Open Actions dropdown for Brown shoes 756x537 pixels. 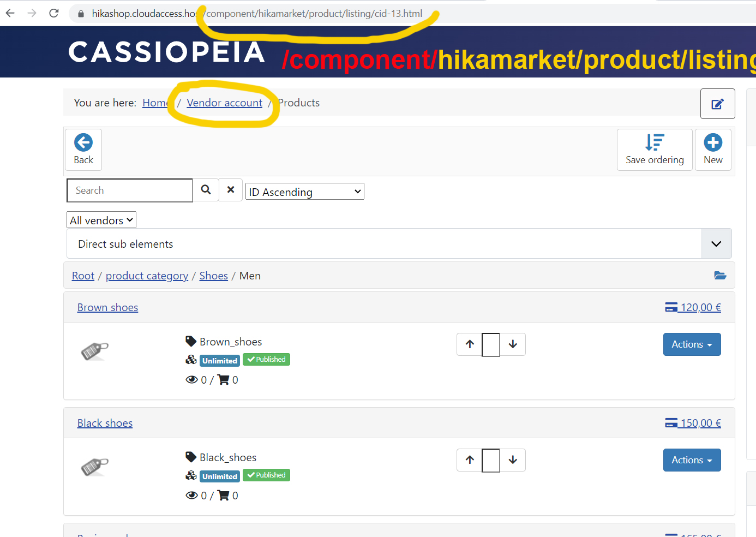(692, 344)
